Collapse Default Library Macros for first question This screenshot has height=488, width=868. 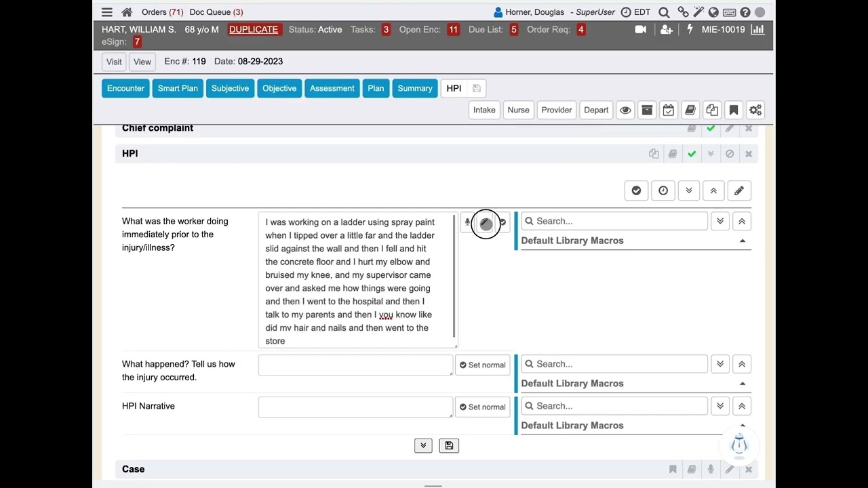(x=743, y=241)
